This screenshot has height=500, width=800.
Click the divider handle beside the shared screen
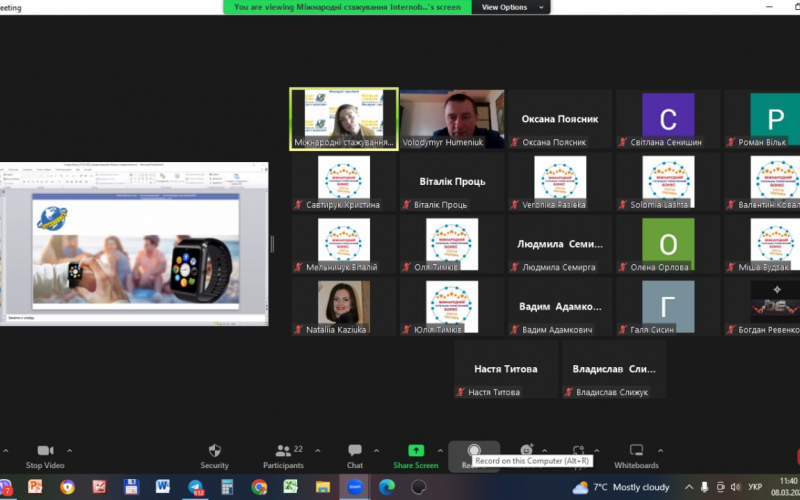pyautogui.click(x=272, y=244)
